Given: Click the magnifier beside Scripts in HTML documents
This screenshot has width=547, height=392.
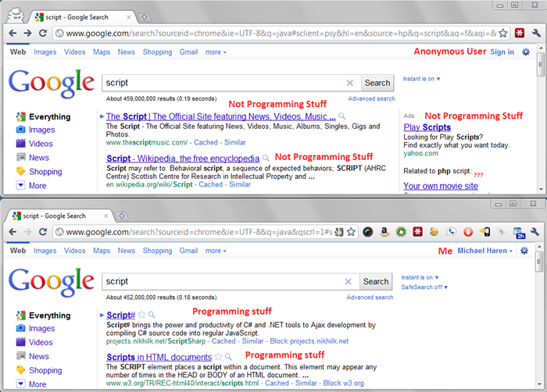Looking at the screenshot, I should pos(228,357).
